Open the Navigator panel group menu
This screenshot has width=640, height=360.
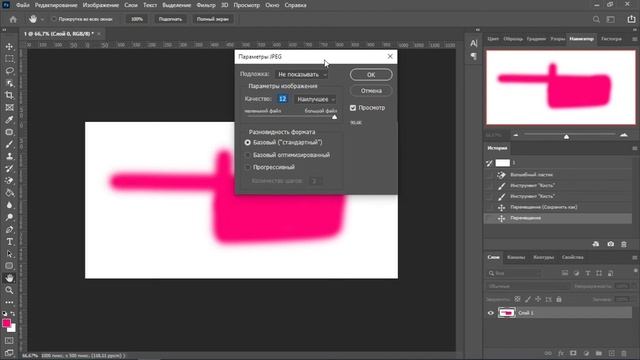[634, 39]
